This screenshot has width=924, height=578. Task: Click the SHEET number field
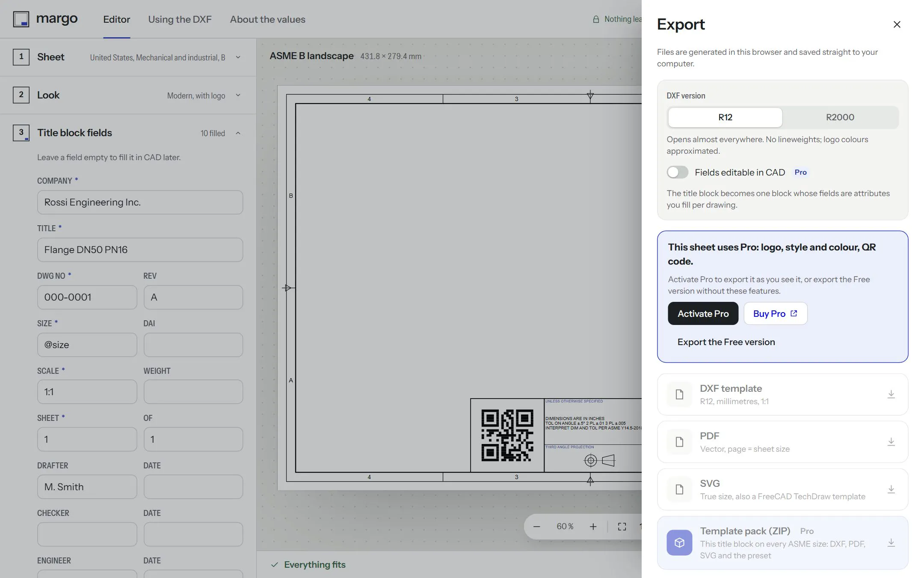[x=87, y=439]
